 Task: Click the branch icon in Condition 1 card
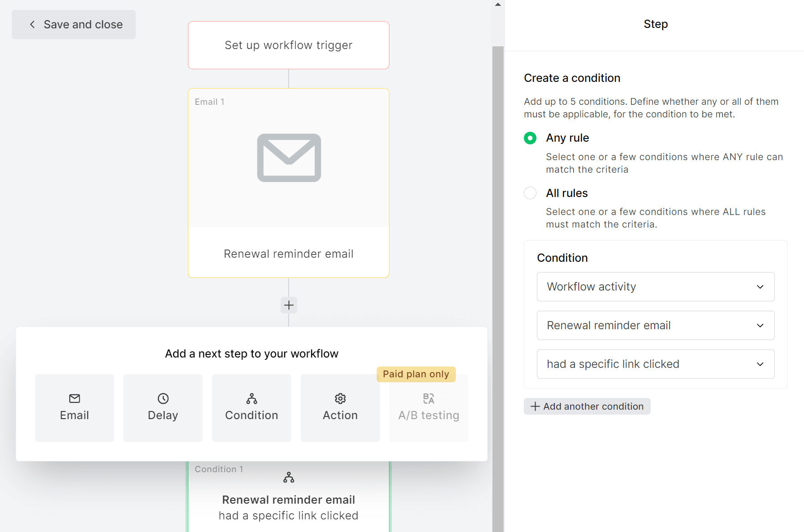pos(289,477)
